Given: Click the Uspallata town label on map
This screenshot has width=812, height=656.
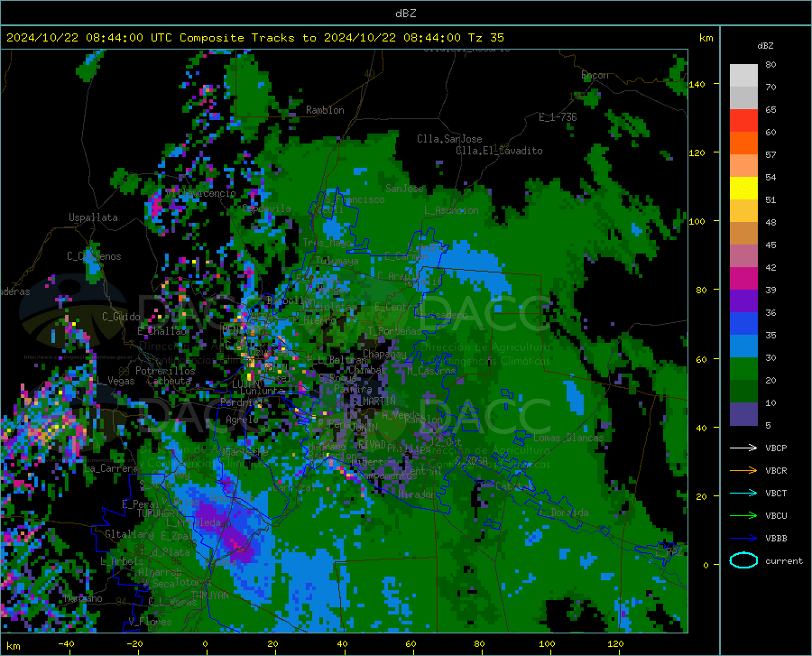Looking at the screenshot, I should tap(93, 217).
